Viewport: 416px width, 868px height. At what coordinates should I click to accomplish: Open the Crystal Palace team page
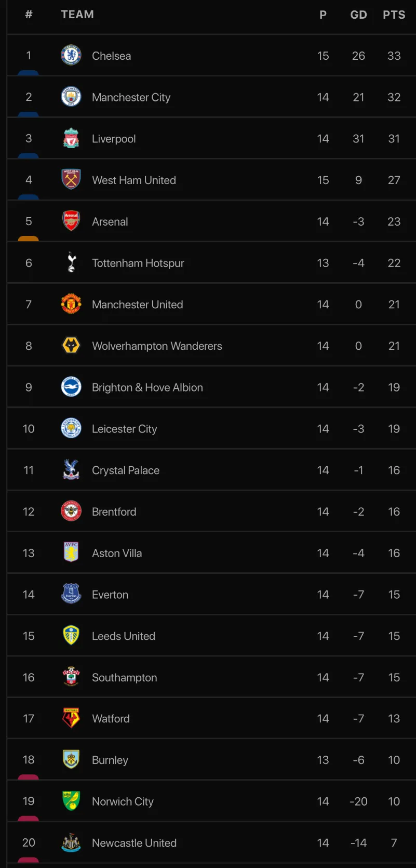[125, 470]
